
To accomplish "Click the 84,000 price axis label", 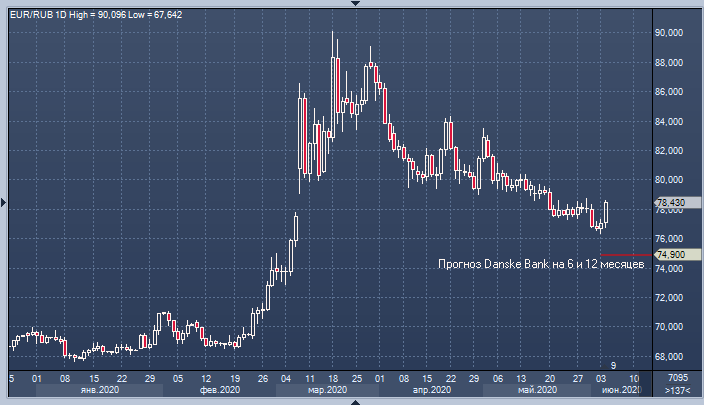I will (x=669, y=121).
